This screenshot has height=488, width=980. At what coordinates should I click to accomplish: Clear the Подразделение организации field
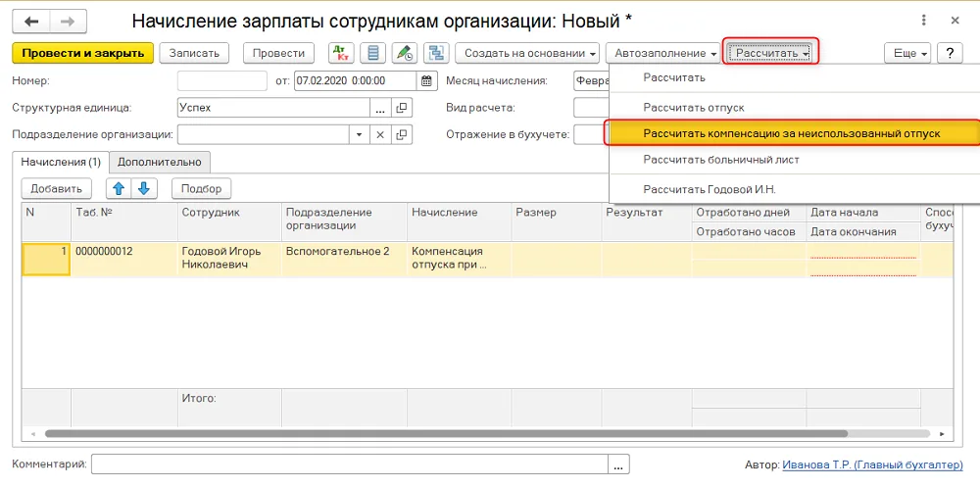coord(380,134)
